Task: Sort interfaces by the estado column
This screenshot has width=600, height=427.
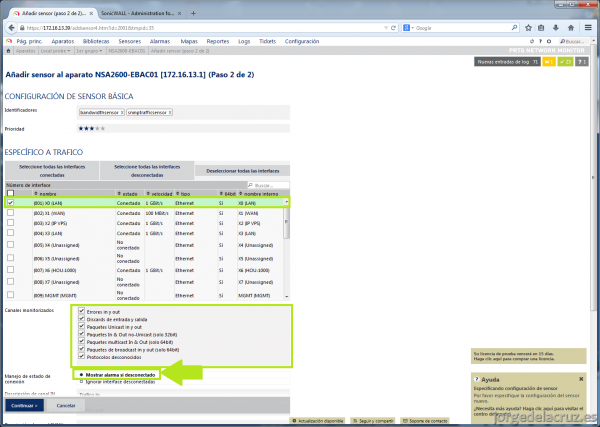Action: pyautogui.click(x=127, y=194)
